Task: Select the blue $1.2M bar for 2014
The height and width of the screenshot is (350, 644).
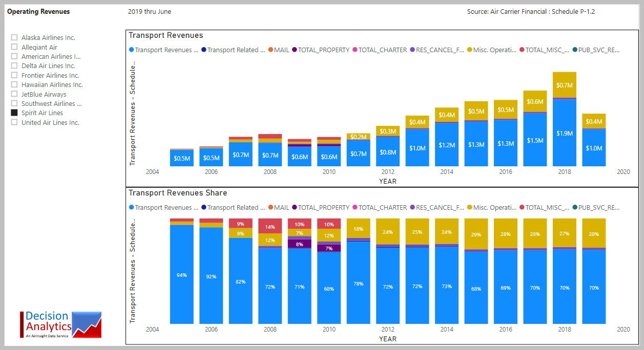Action: [x=447, y=145]
